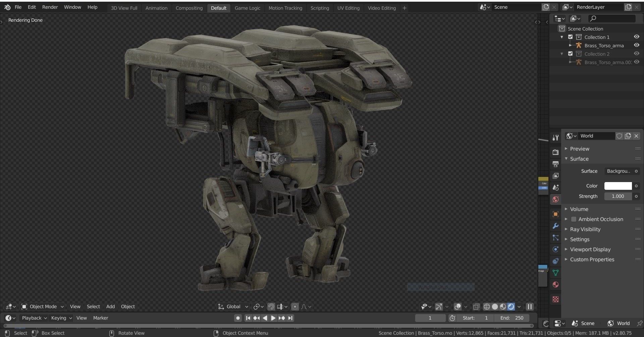
Task: Open the Edit menu
Action: click(x=32, y=7)
